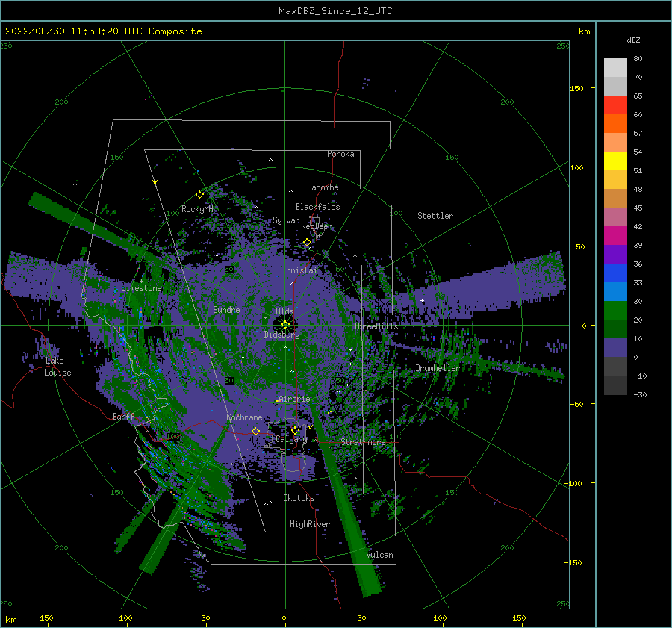This screenshot has height=628, width=672.
Task: Click the asterisk marker above Limestone label
Action: [141, 282]
